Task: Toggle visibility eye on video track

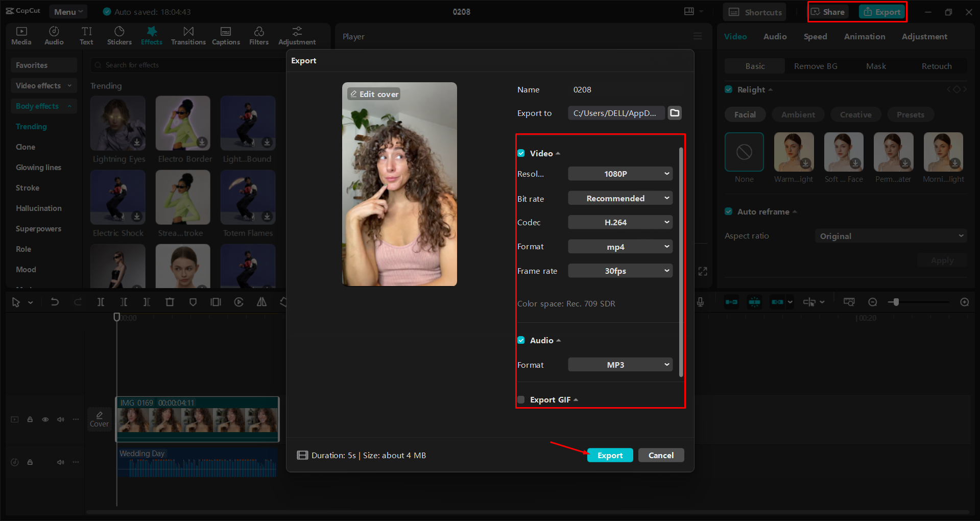Action: tap(45, 419)
